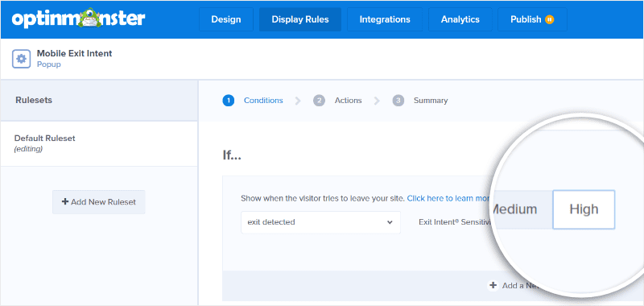Click step 2 numbered circle

[x=319, y=101]
